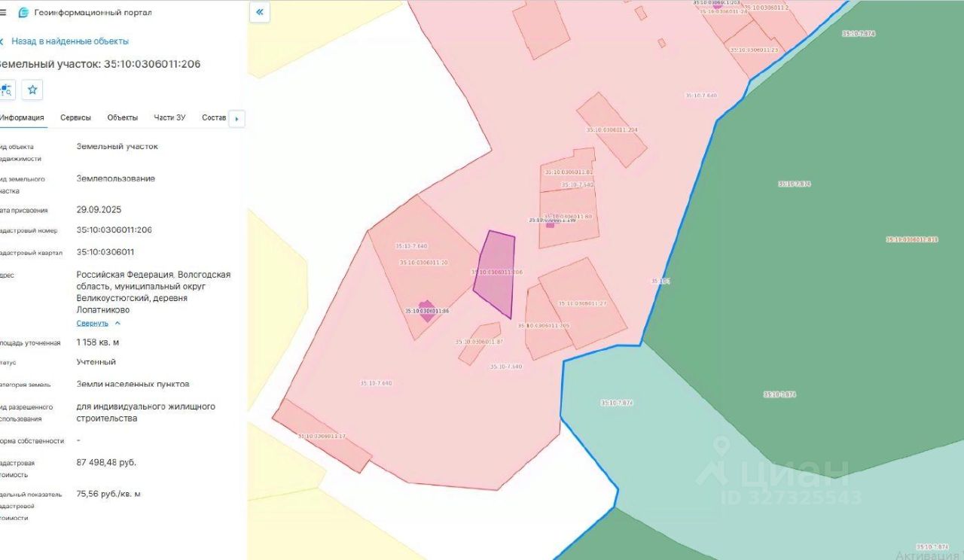The width and height of the screenshot is (964, 560).
Task: Open the hamburger main menu
Action: coord(3,13)
